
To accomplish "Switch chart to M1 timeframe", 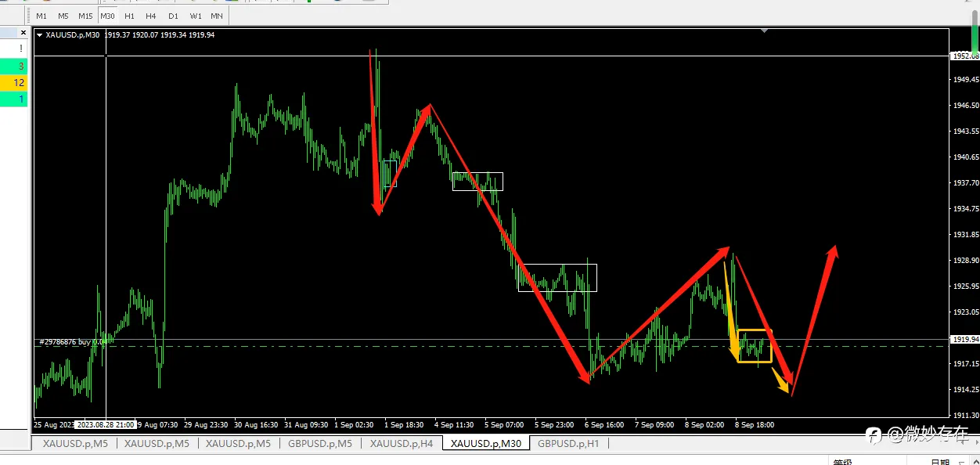I will click(41, 16).
